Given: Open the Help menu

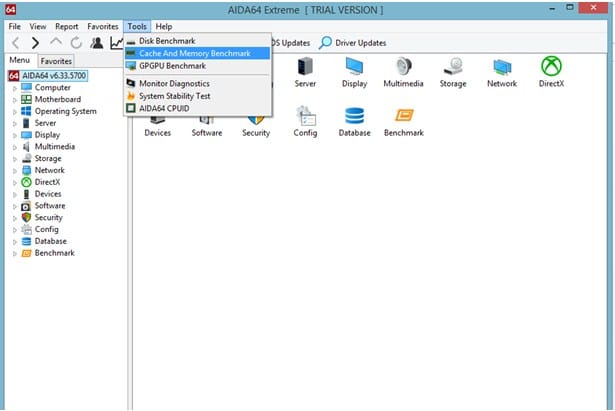Looking at the screenshot, I should point(164,26).
